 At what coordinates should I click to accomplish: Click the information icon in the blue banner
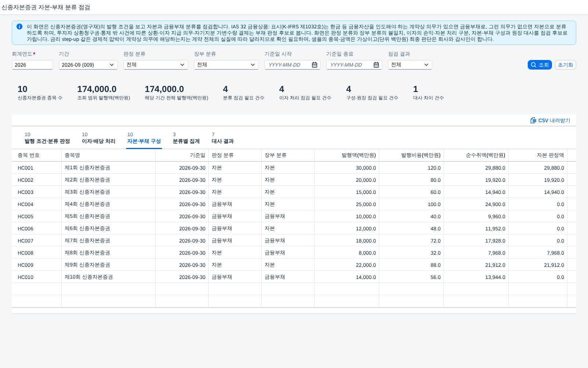coord(19,26)
